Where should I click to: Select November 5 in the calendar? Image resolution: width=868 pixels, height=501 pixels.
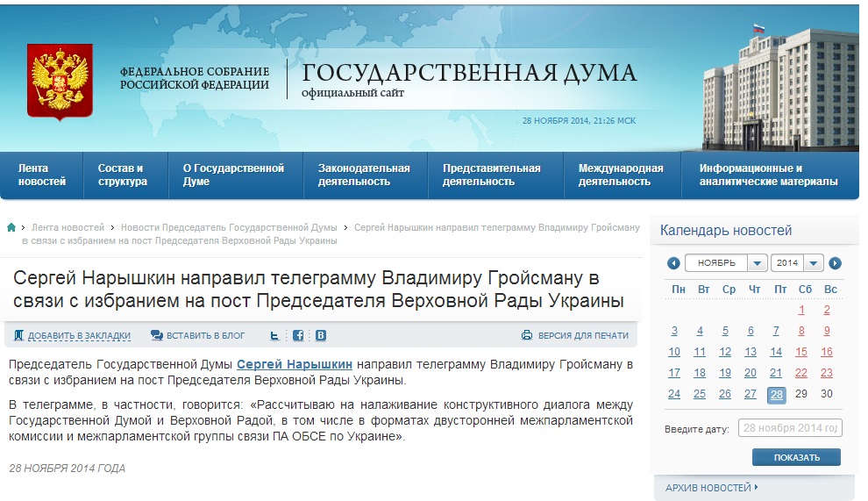pyautogui.click(x=725, y=331)
